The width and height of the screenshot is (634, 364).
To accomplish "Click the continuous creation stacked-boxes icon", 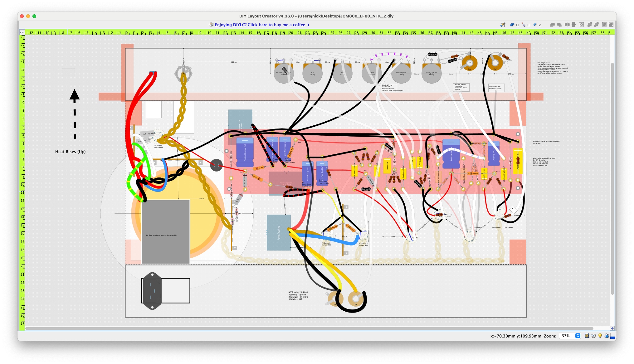I will point(512,25).
